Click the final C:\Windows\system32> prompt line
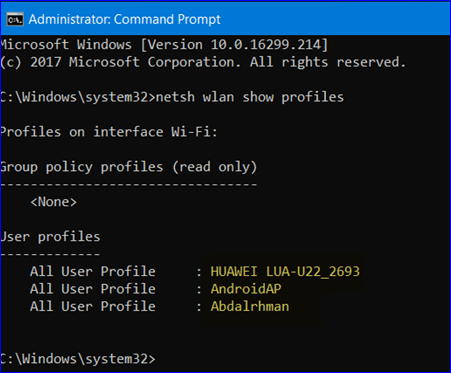 (x=78, y=359)
